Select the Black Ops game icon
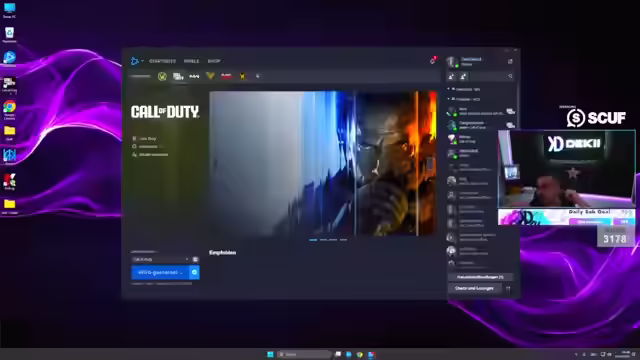The height and width of the screenshot is (360, 640). tap(226, 76)
